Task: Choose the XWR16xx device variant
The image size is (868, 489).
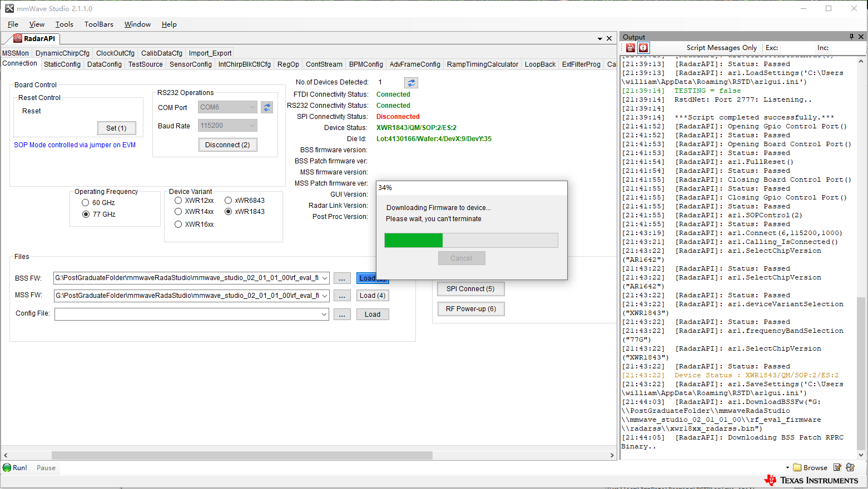Action: 178,224
